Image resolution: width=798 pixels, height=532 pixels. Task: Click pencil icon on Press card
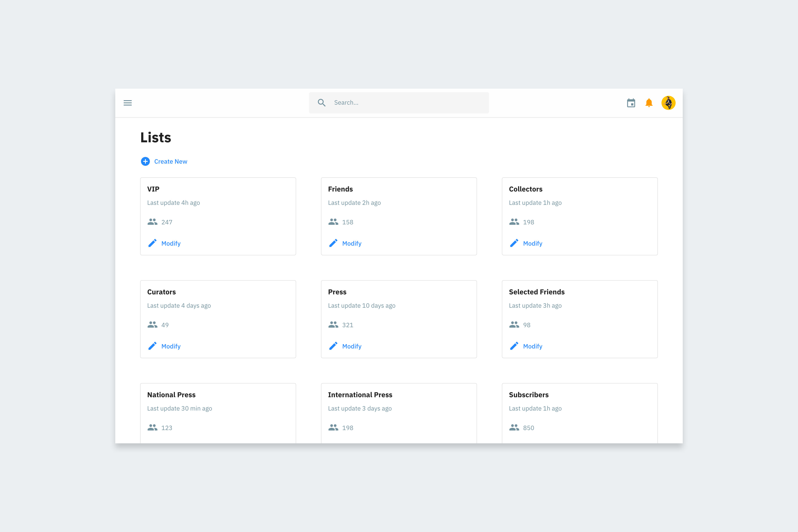333,346
